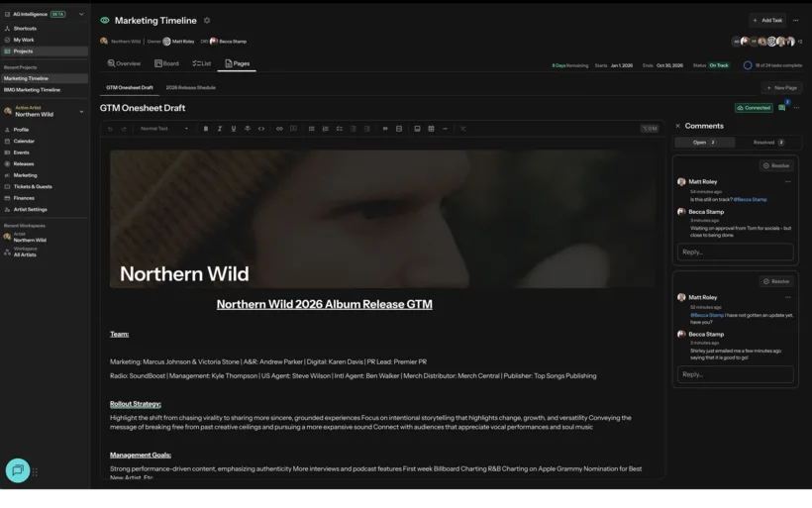The width and height of the screenshot is (812, 508).
Task: Open the Normal Text style dropdown
Action: tap(164, 129)
